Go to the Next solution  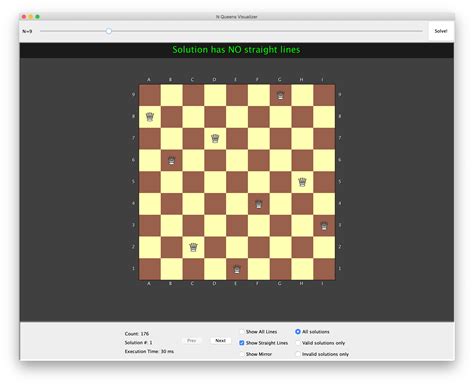pyautogui.click(x=221, y=341)
